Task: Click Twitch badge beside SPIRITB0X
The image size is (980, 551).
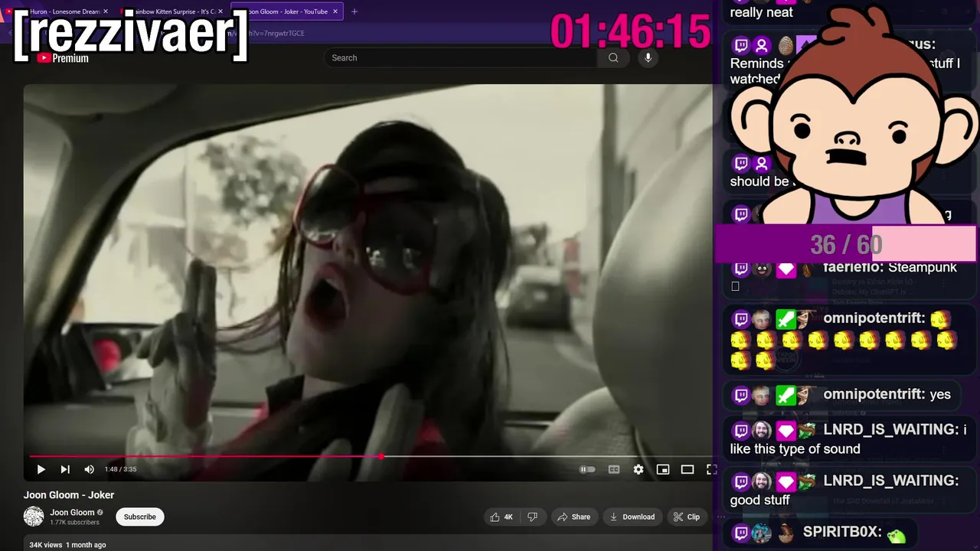Action: 740,533
